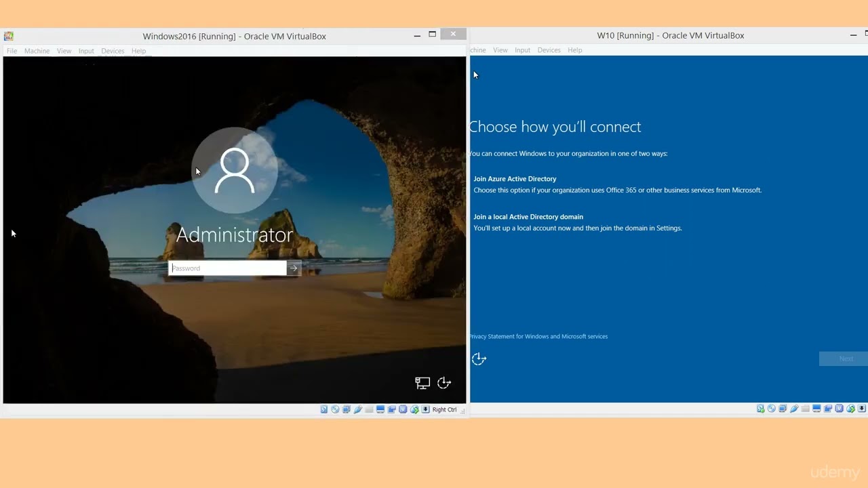Click Windows2016 [Running] window title bar
The image size is (868, 488).
point(235,36)
